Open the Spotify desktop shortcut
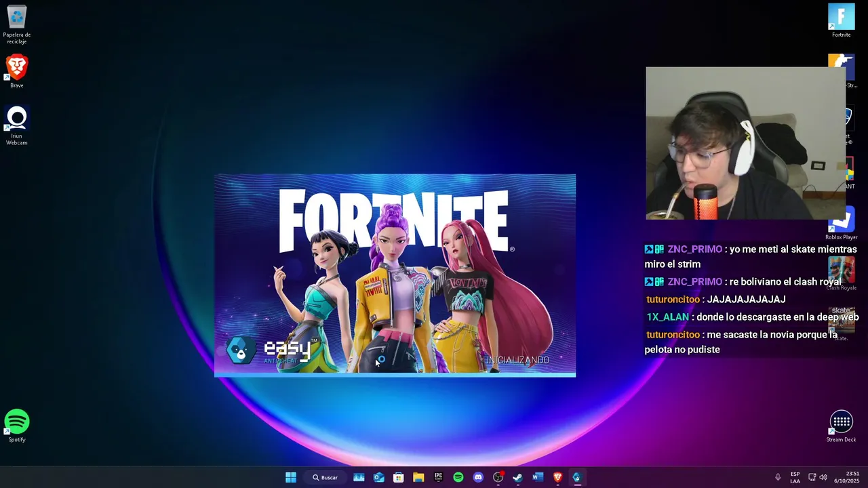 pyautogui.click(x=17, y=426)
